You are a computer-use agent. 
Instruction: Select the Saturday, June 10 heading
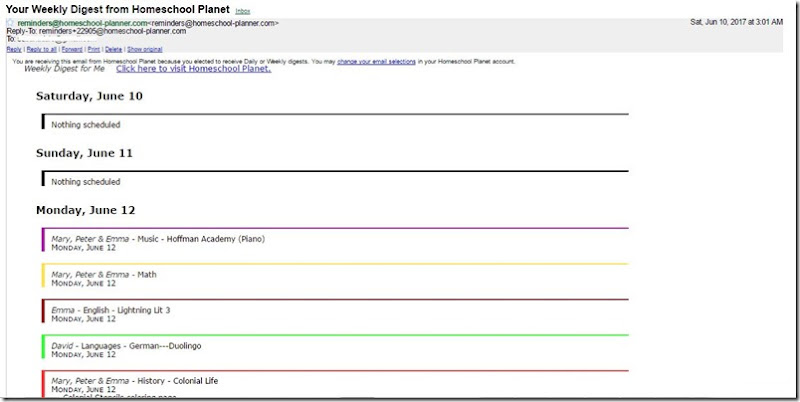point(89,96)
